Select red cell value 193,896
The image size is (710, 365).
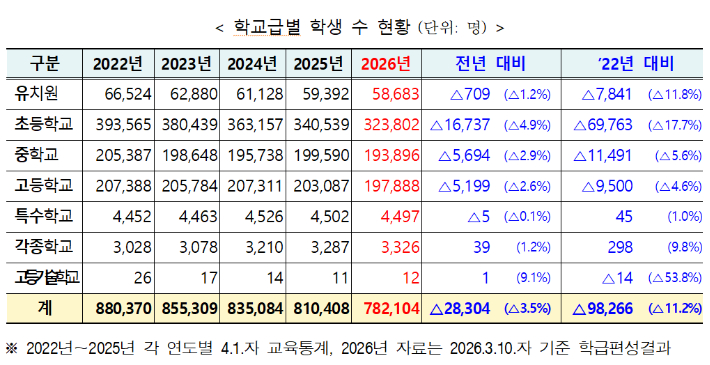click(392, 156)
